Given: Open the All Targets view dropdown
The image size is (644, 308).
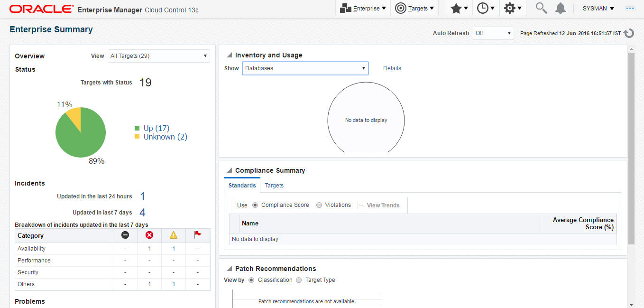Looking at the screenshot, I should click(158, 56).
